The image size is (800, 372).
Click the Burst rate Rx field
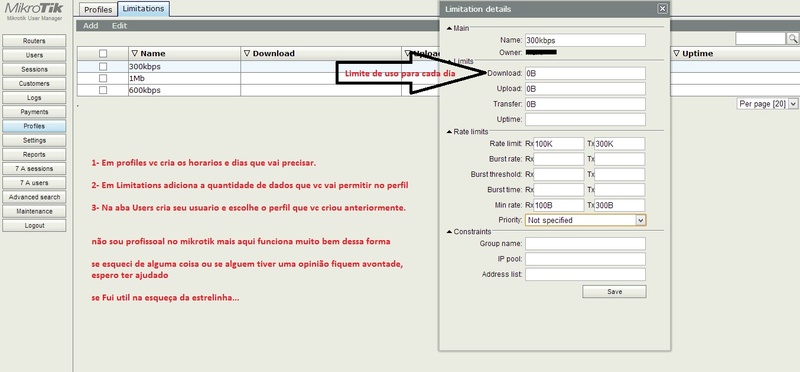coord(559,159)
